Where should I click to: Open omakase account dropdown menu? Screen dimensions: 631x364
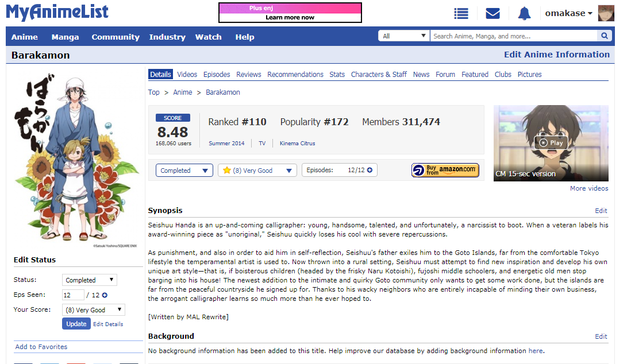[x=568, y=13]
